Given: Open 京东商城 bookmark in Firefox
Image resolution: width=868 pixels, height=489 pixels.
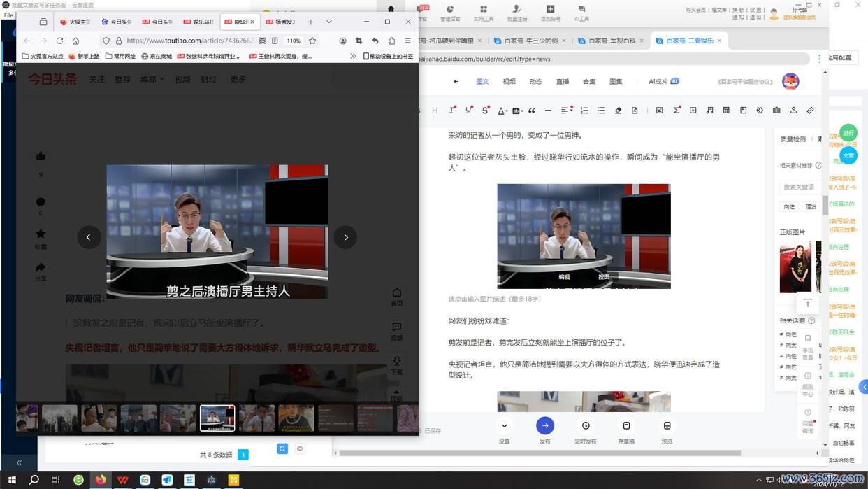Looking at the screenshot, I should [x=157, y=56].
